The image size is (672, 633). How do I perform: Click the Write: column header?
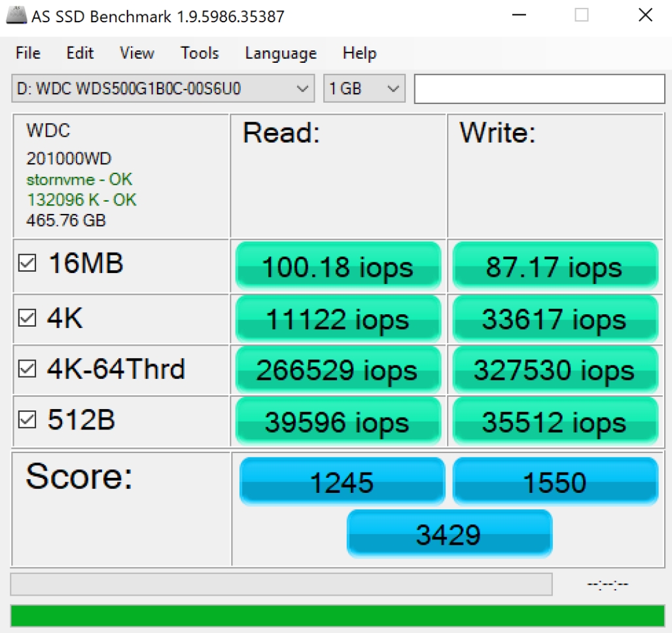497,132
